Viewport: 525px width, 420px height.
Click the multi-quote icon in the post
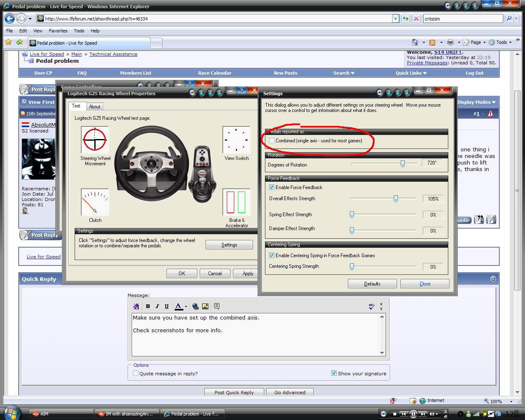(479, 220)
